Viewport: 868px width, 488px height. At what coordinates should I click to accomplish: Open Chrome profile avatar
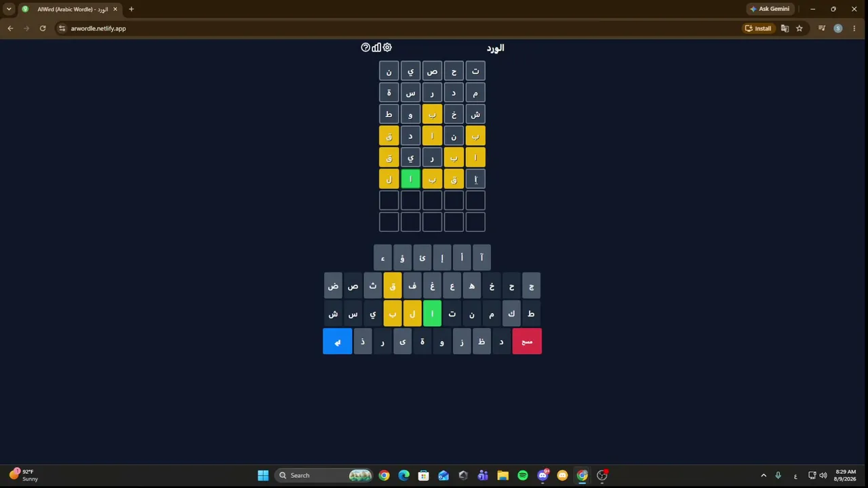838,28
